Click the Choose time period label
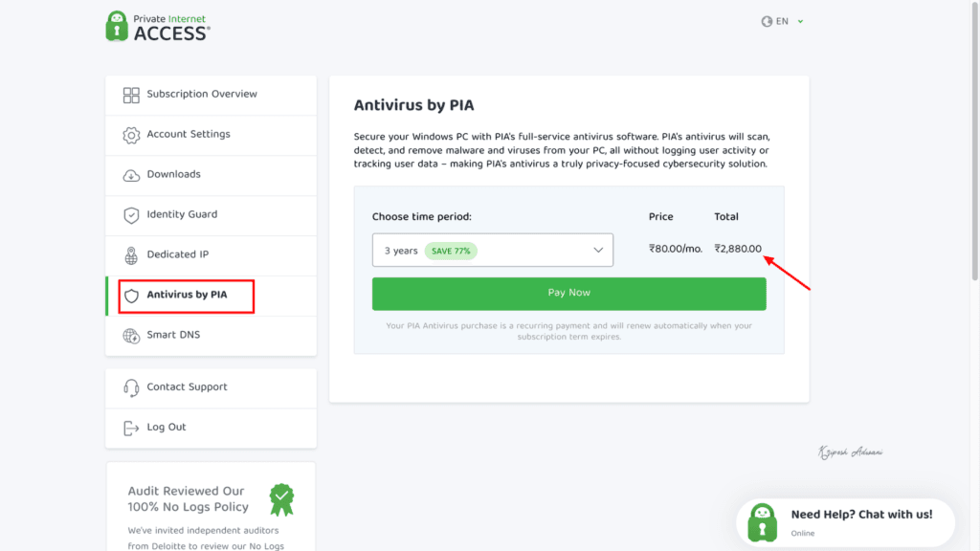This screenshot has width=980, height=551. (x=422, y=217)
